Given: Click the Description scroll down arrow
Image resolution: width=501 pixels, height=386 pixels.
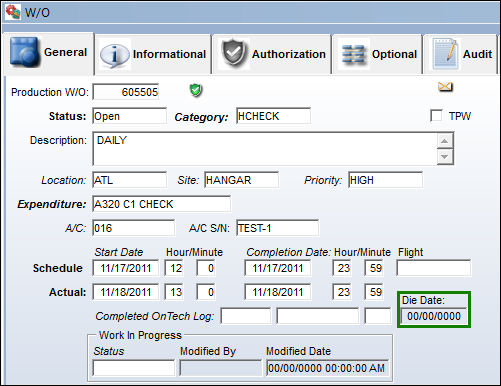Looking at the screenshot, I should coord(445,156).
